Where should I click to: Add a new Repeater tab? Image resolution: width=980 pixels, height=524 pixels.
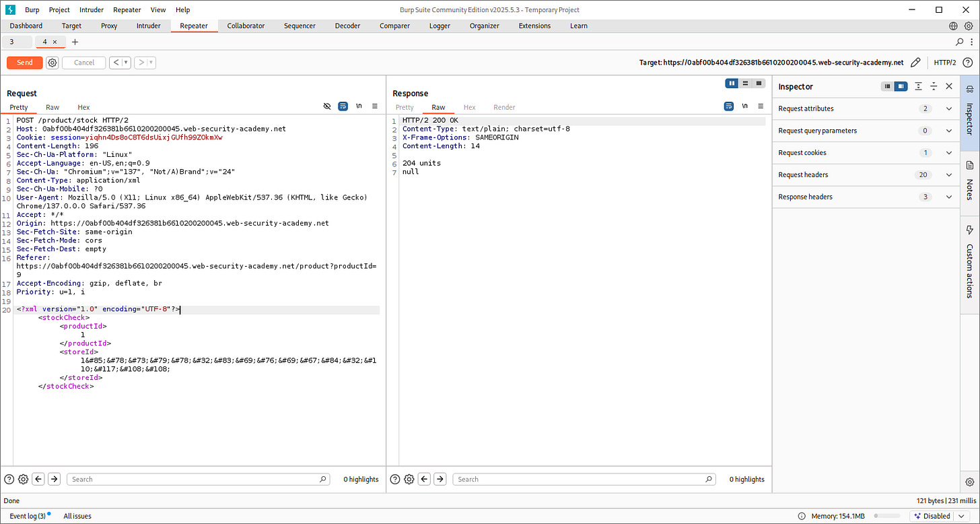click(x=75, y=42)
